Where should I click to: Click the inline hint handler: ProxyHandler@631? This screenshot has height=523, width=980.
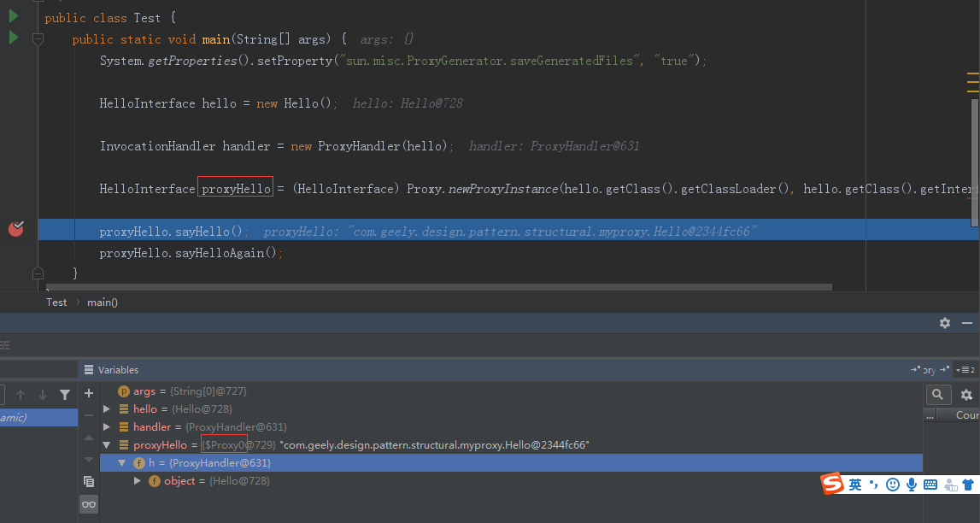click(554, 146)
